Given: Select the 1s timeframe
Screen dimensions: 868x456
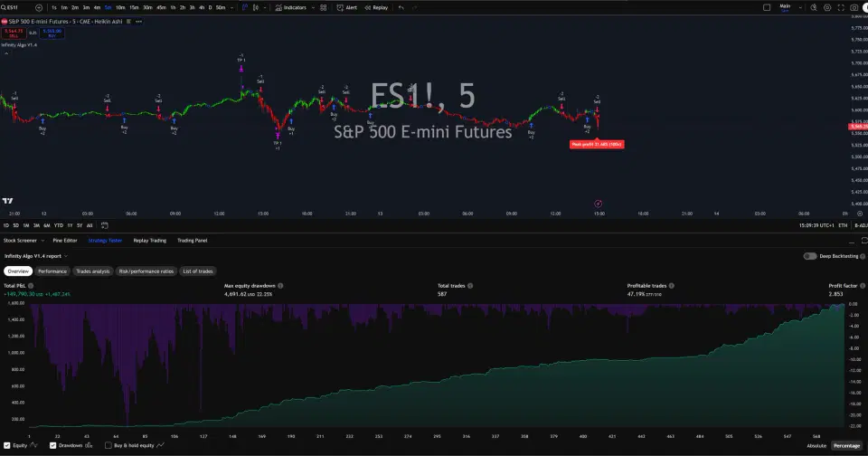Looking at the screenshot, I should 53,8.
